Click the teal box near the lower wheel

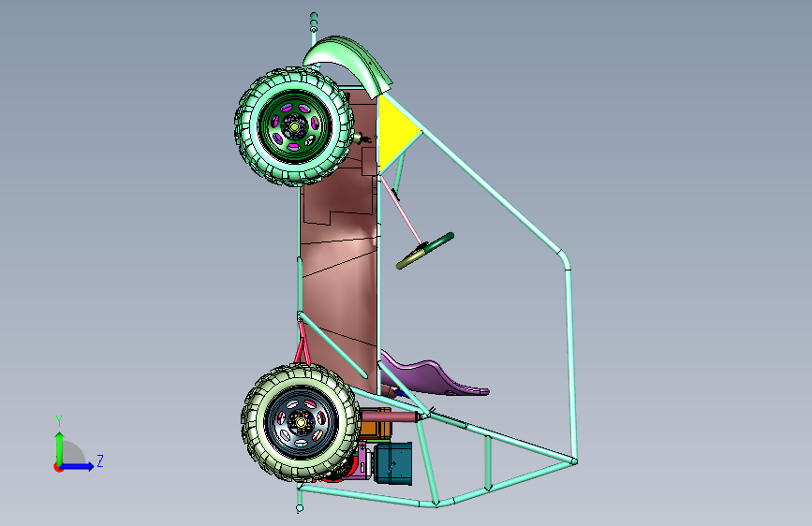392,463
